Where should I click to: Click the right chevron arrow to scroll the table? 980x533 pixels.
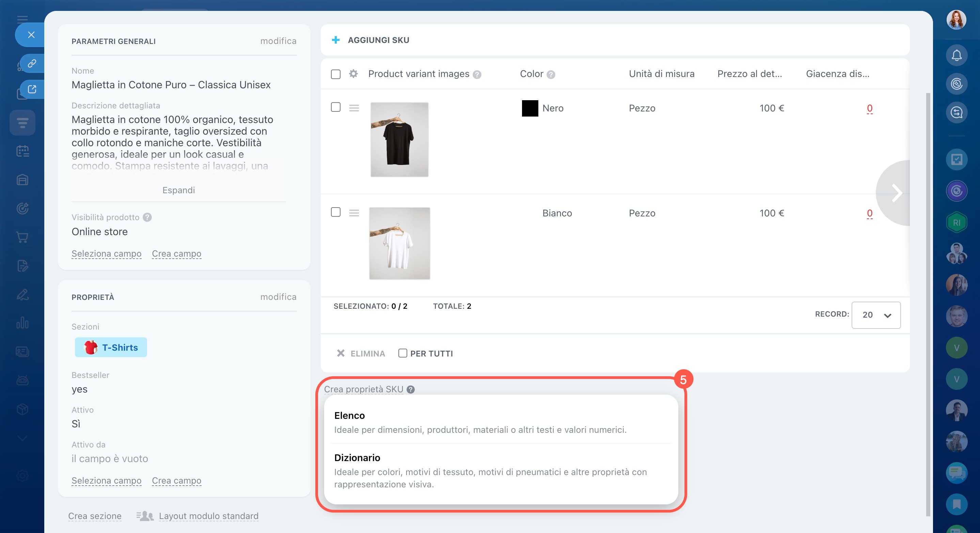pos(896,193)
